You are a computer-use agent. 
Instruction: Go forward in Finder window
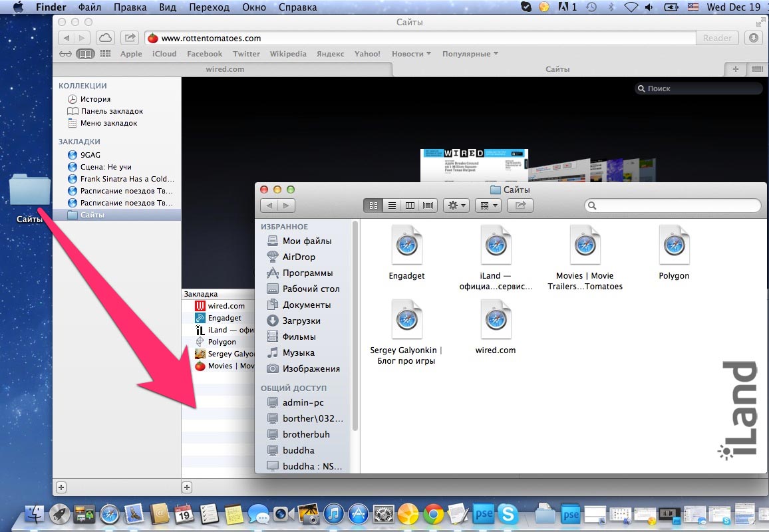(287, 205)
